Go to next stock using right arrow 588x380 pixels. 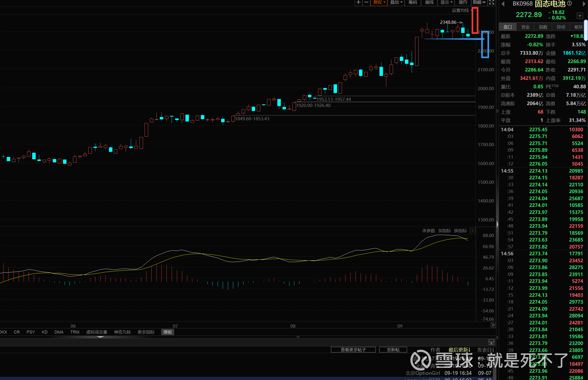coord(584,4)
